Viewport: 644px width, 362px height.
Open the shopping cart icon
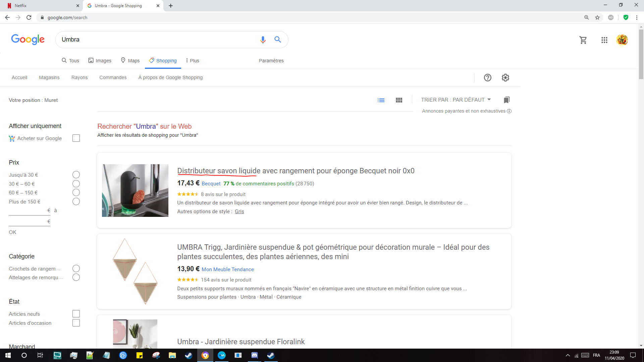pyautogui.click(x=583, y=40)
